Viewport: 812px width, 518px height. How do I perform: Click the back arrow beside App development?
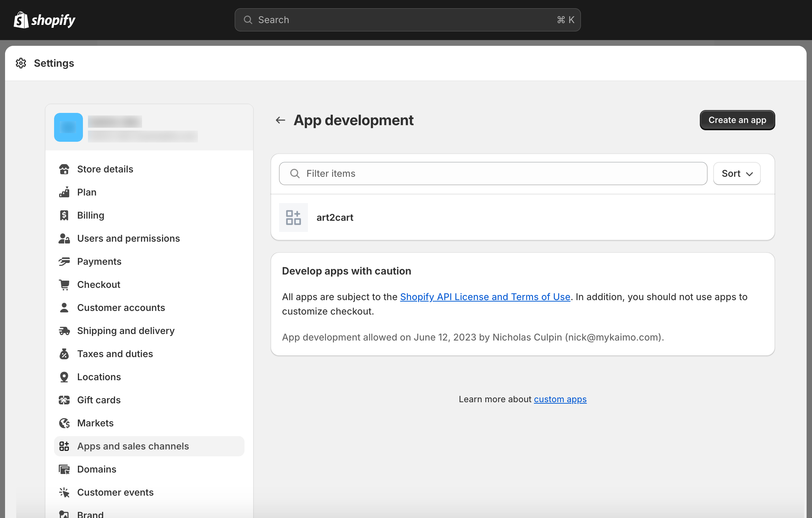[x=280, y=120]
